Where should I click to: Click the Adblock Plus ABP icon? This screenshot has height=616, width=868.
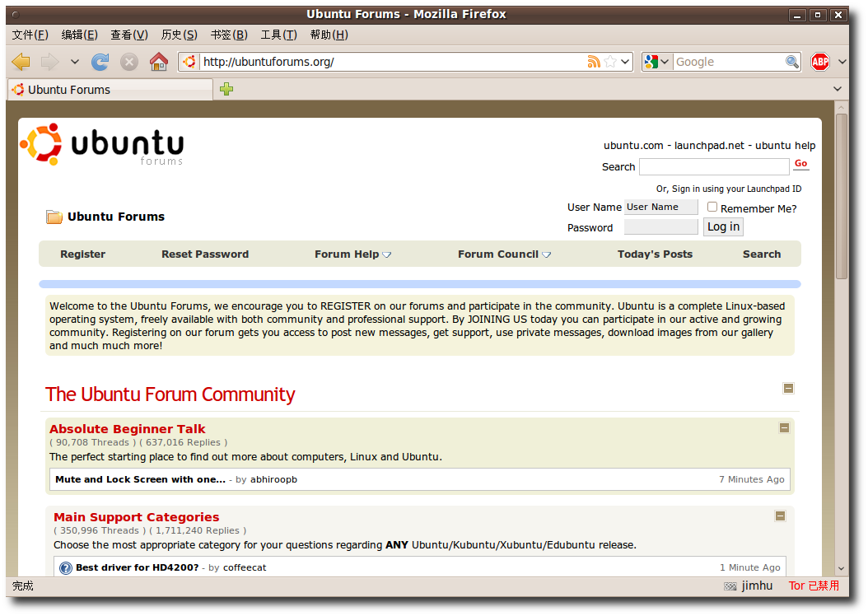click(820, 62)
